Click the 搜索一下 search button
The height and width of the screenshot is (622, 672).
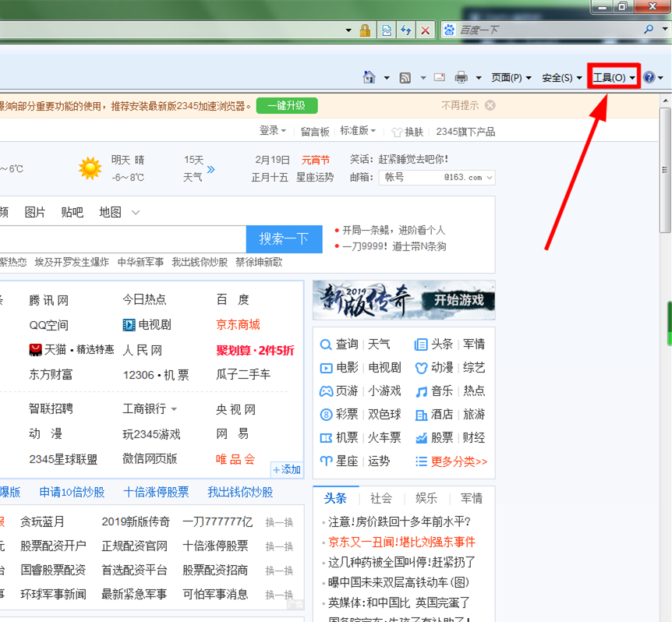point(284,239)
